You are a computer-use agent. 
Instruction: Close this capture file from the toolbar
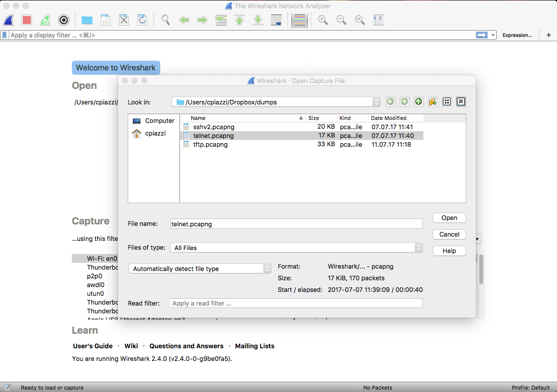tap(124, 20)
